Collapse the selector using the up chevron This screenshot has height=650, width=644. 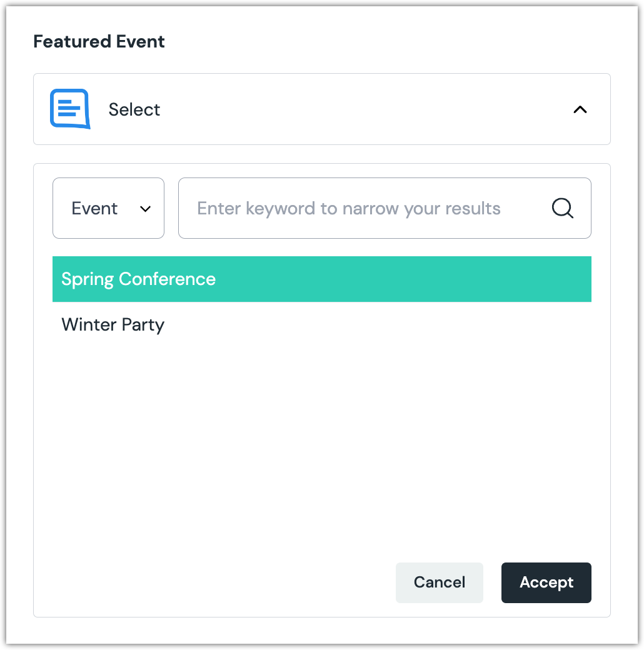pos(580,109)
